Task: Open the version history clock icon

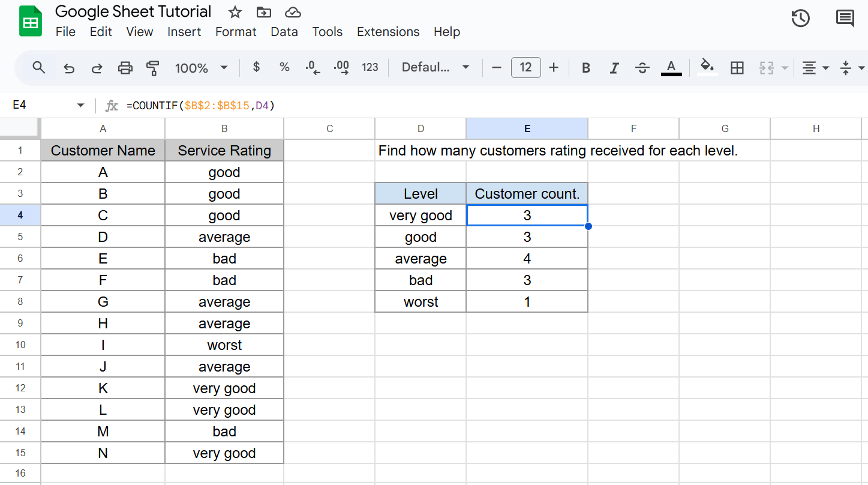Action: [800, 19]
